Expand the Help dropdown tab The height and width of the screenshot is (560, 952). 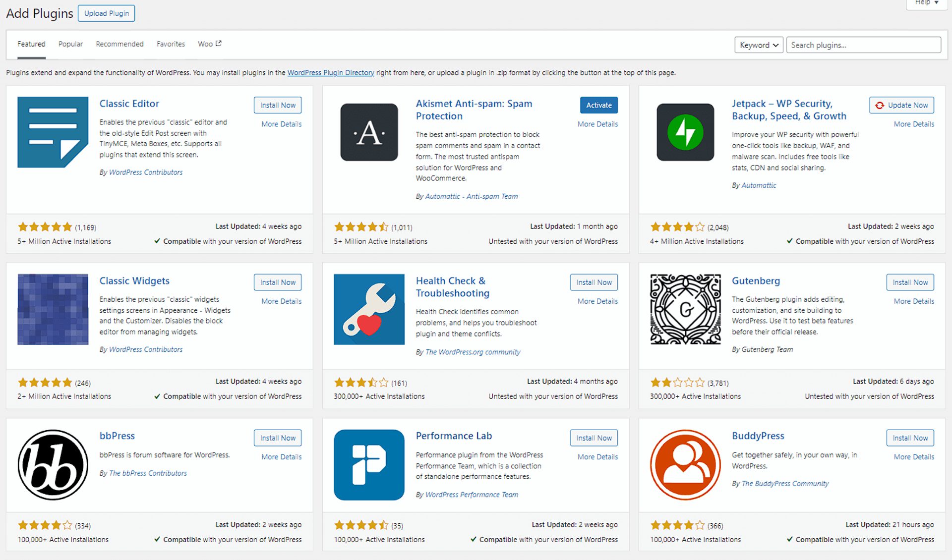tap(926, 3)
